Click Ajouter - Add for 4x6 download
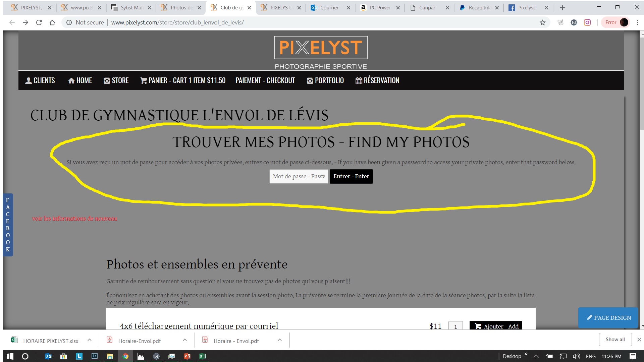Image resolution: width=644 pixels, height=362 pixels. (496, 326)
